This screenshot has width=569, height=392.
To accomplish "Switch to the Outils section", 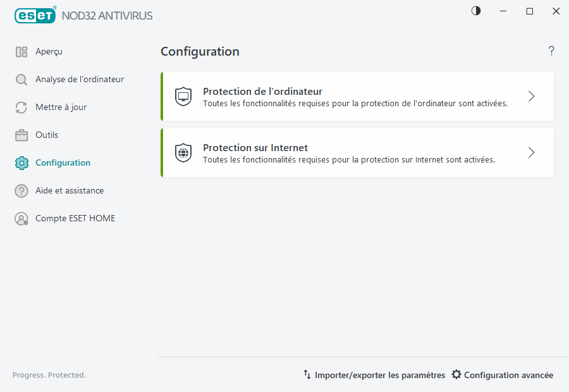I will [x=47, y=135].
